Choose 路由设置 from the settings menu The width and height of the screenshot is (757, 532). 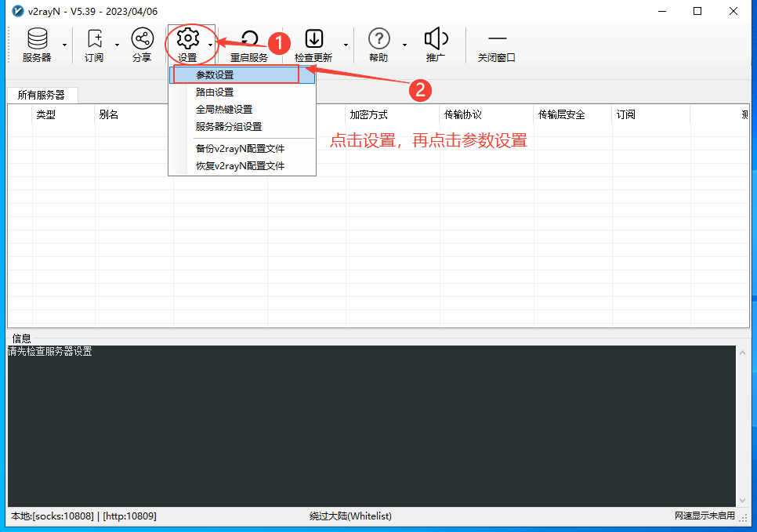[215, 92]
